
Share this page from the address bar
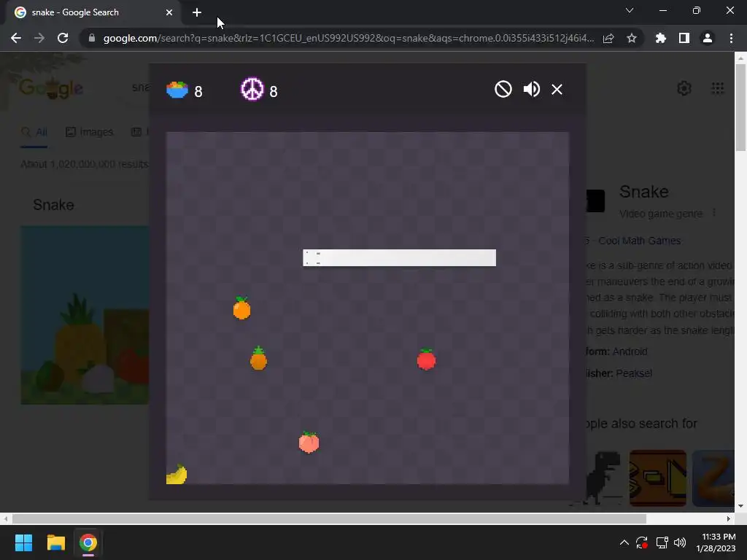point(608,38)
